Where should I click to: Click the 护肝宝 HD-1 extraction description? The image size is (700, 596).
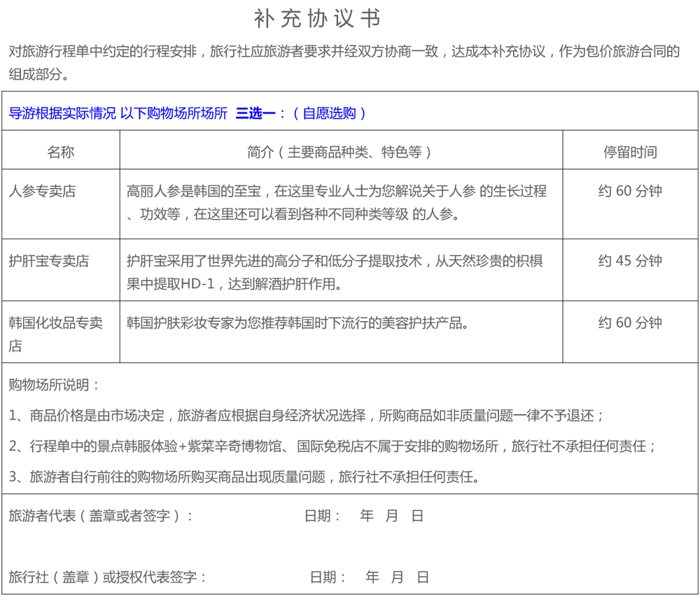[x=335, y=272]
